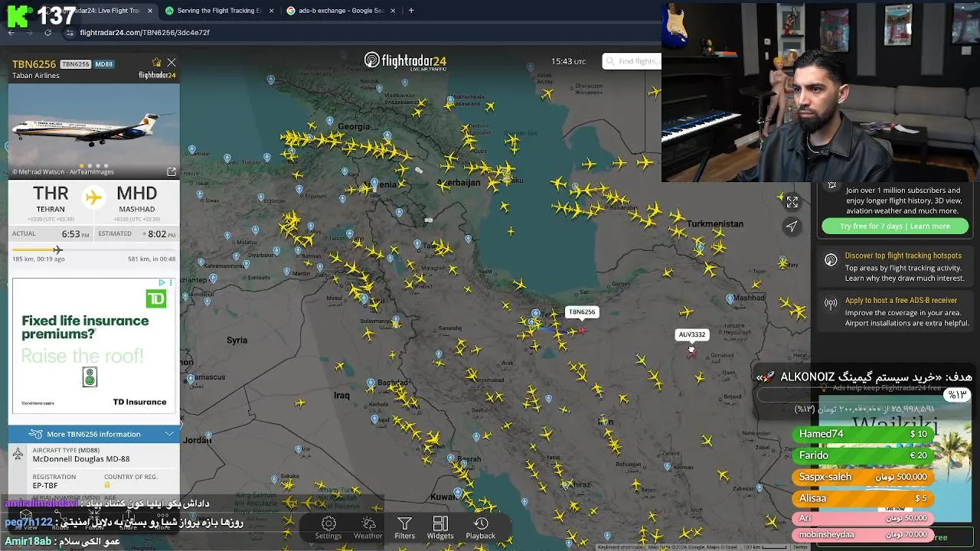Click the locked Country of Reg. padlock icon
The image size is (980, 551).
(107, 485)
